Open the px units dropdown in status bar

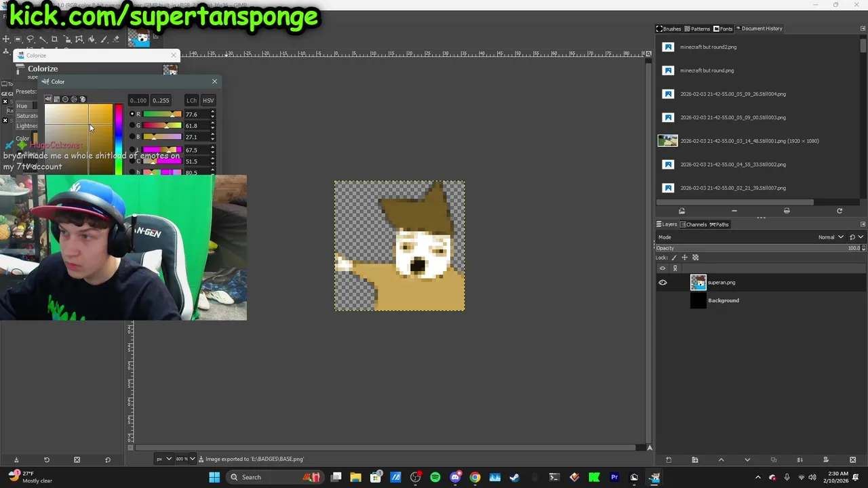tap(163, 459)
